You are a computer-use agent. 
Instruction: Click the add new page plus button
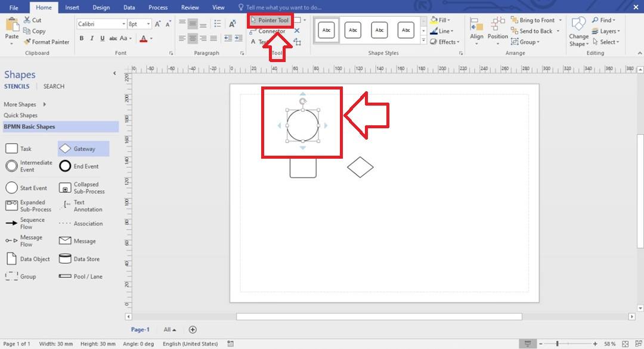tap(192, 329)
